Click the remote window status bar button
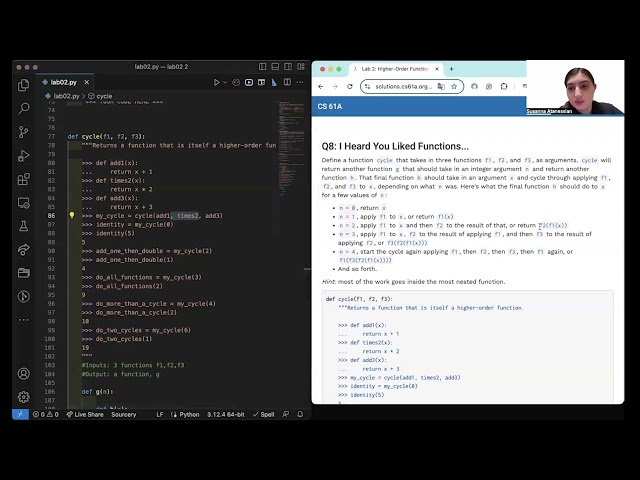The height and width of the screenshot is (480, 640). pos(20,414)
